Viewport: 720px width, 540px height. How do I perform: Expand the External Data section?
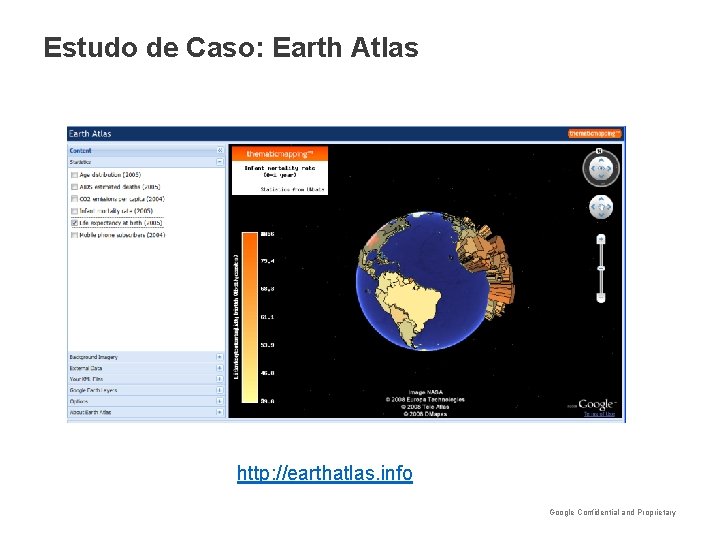tap(219, 368)
